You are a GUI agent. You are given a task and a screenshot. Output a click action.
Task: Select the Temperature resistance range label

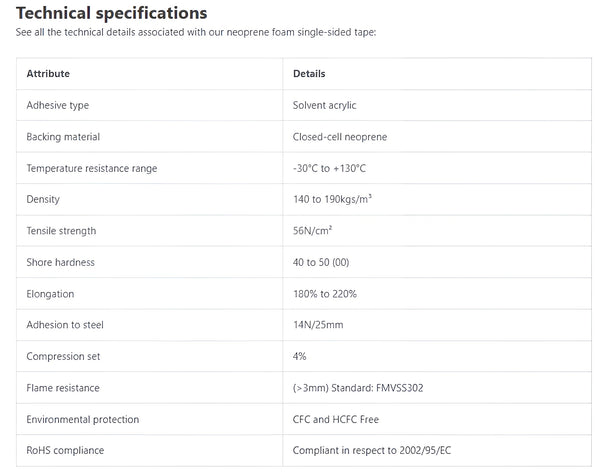[92, 168]
